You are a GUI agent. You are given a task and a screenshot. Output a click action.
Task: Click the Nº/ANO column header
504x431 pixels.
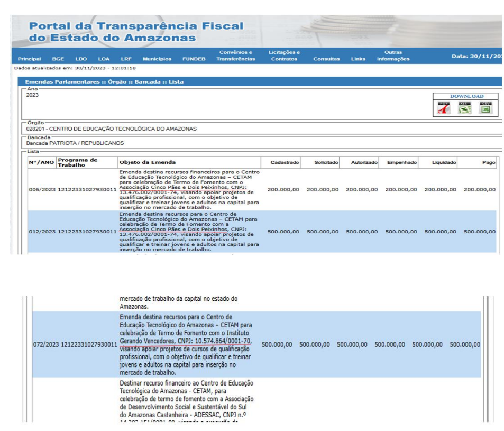coord(41,162)
